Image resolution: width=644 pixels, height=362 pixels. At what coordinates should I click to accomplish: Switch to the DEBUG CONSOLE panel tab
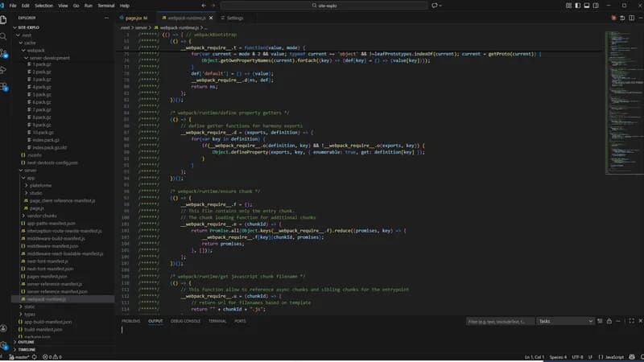[185, 321]
